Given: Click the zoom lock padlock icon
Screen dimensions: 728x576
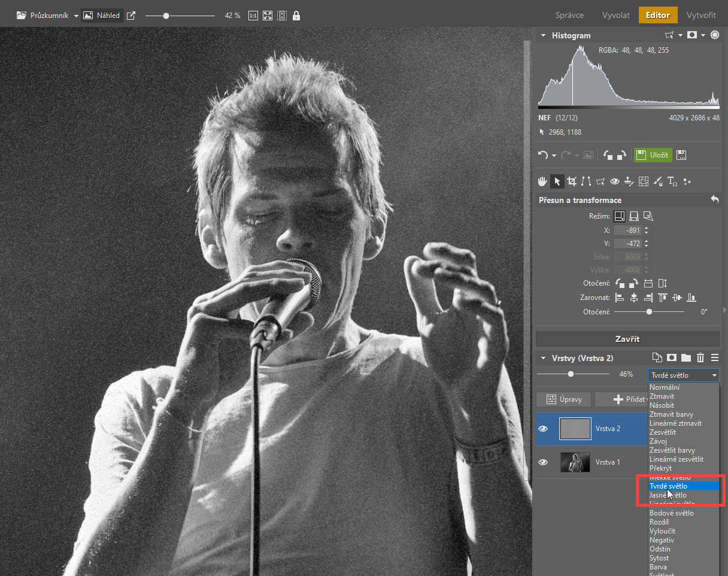Looking at the screenshot, I should point(296,16).
